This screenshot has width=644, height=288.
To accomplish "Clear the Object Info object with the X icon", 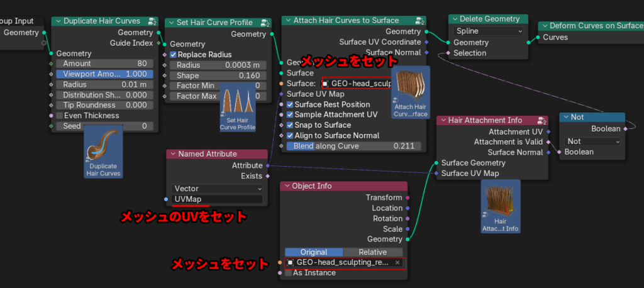I will [x=397, y=262].
